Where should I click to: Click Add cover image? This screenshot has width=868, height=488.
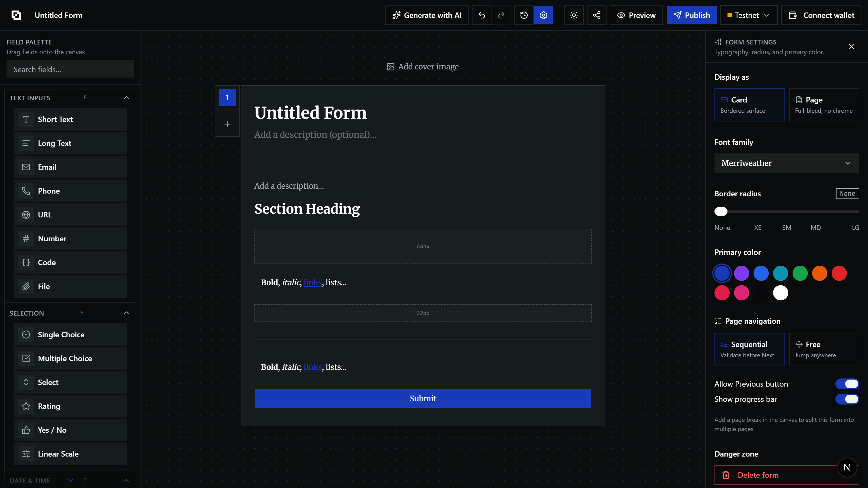point(423,67)
